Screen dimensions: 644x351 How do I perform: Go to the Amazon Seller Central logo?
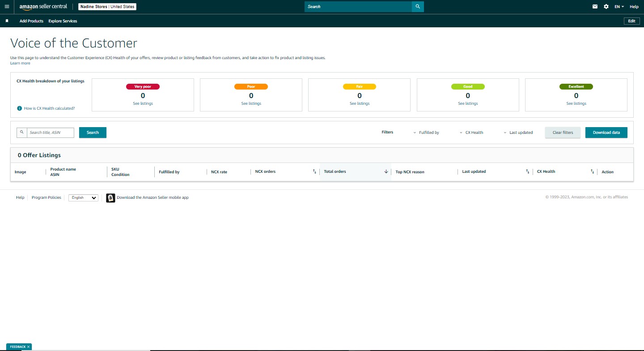pos(43,7)
